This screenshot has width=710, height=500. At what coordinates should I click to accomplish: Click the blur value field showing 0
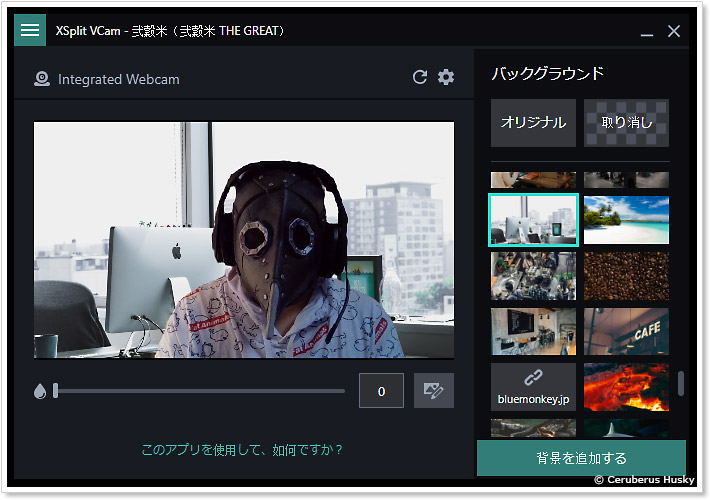pyautogui.click(x=381, y=390)
